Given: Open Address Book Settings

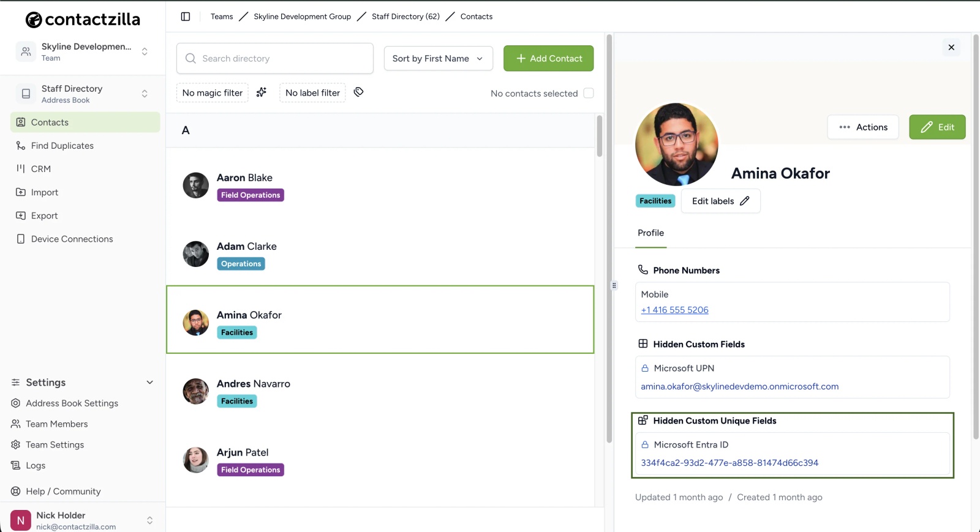Looking at the screenshot, I should click(x=64, y=403).
